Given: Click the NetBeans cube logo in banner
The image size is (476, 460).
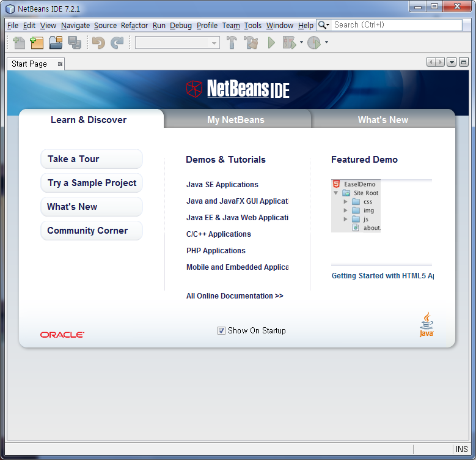Looking at the screenshot, I should [x=194, y=89].
